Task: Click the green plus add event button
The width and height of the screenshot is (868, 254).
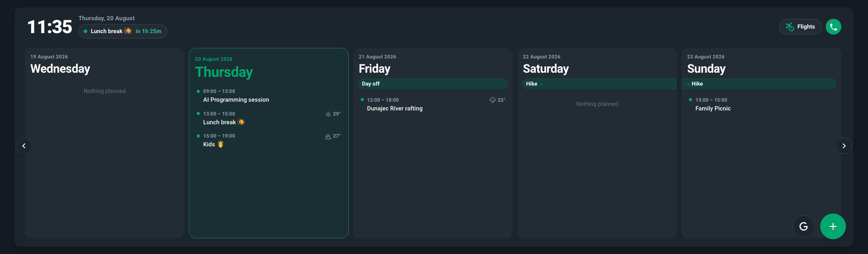Action: coord(833,226)
